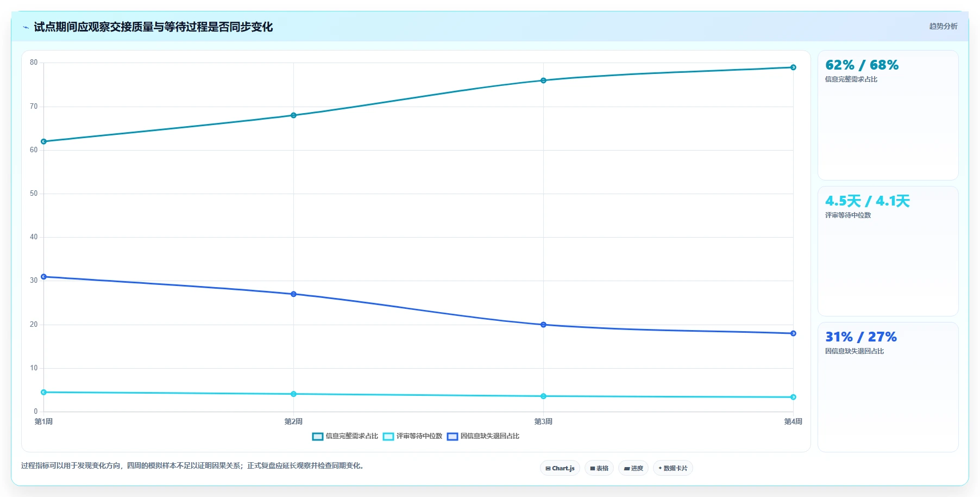This screenshot has height=497, width=980.
Task: Click the 趋势分析 tag in the header
Action: coord(943,26)
